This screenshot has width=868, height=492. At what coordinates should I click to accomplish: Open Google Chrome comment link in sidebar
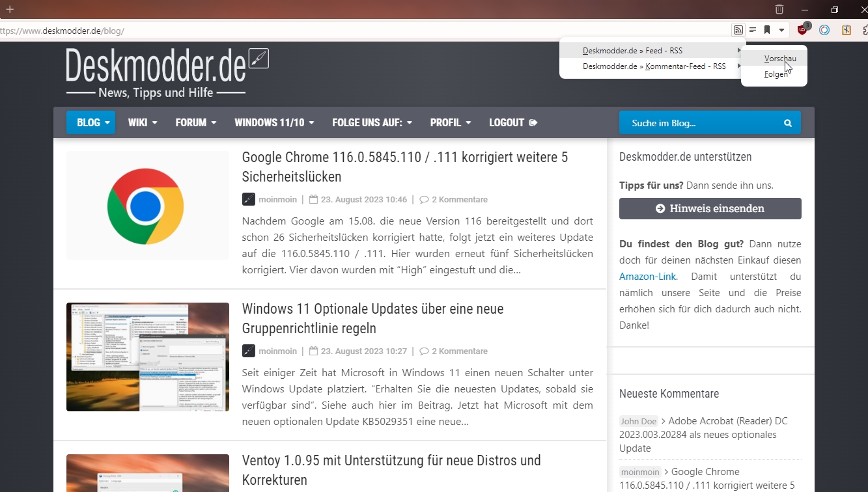coord(707,478)
